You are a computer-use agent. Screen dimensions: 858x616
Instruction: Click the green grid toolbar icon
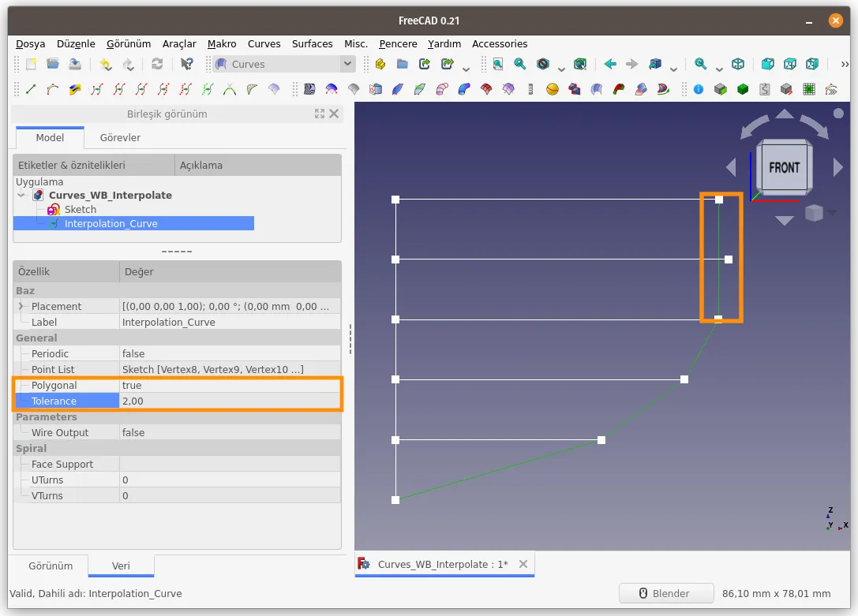pyautogui.click(x=809, y=89)
